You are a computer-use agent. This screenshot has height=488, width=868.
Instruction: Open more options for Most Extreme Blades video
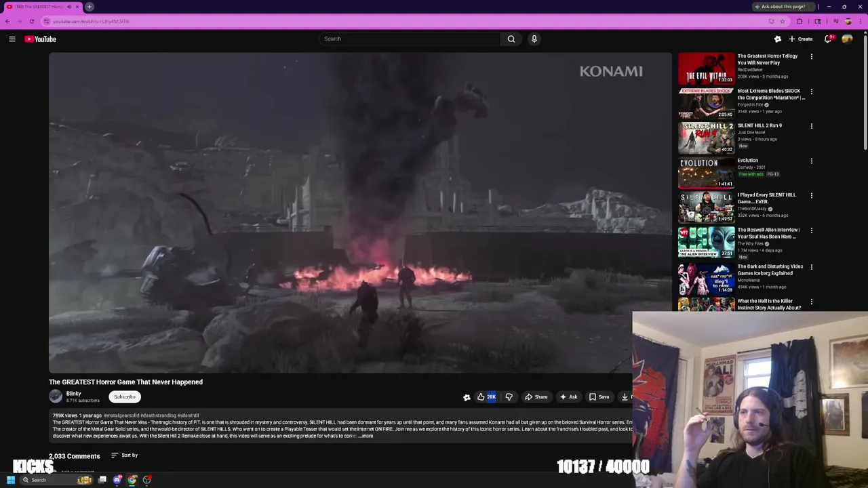[x=811, y=91]
